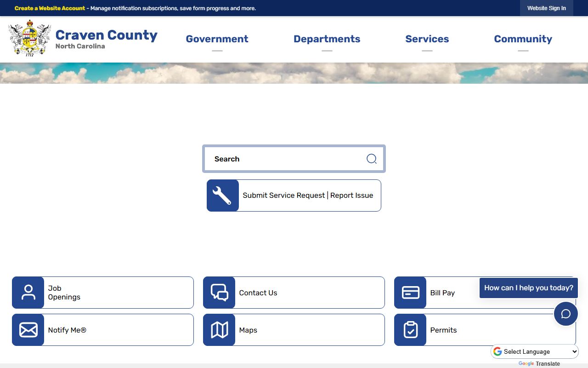588x368 pixels.
Task: Open the Contact Us link
Action: tap(294, 293)
